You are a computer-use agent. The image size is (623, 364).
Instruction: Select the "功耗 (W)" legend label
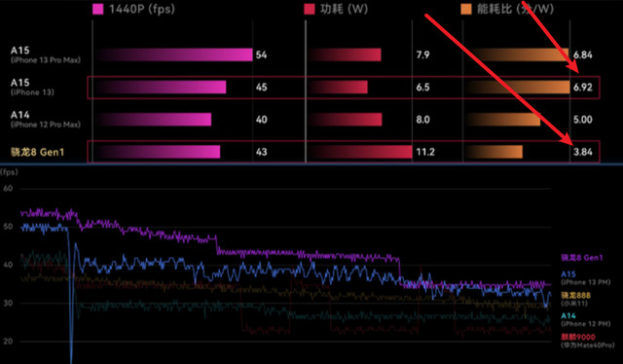344,9
